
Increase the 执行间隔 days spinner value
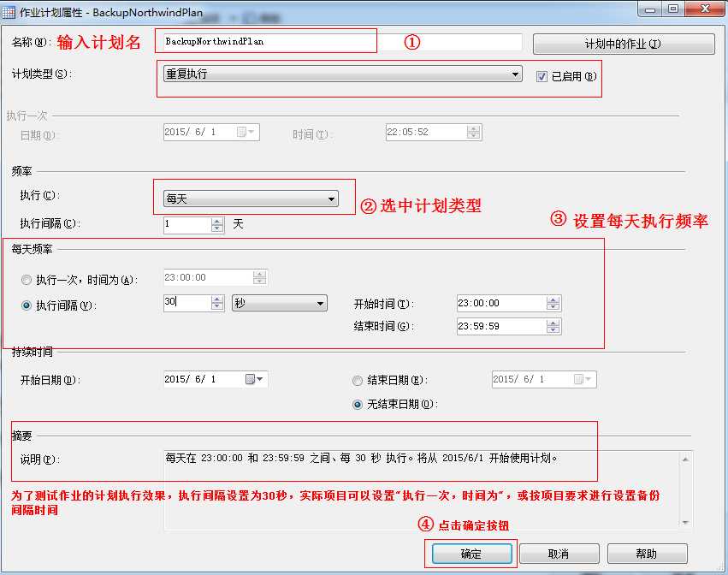pyautogui.click(x=217, y=221)
